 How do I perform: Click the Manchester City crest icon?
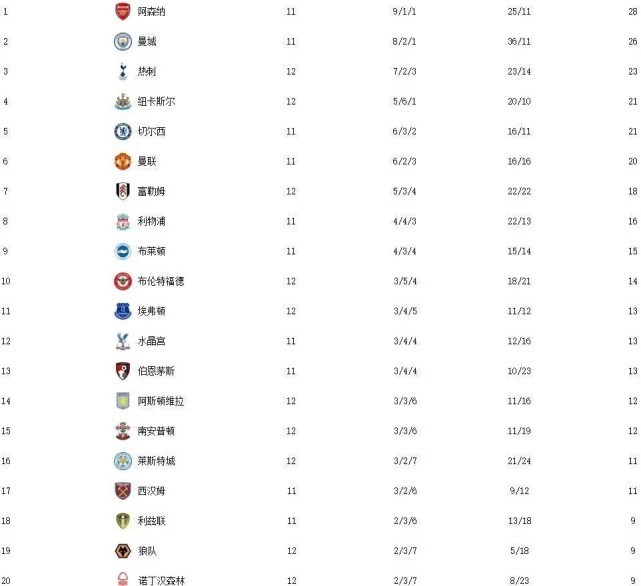[122, 42]
